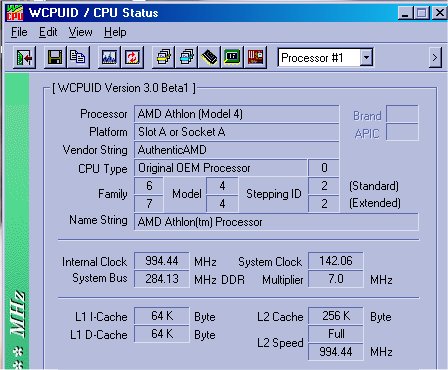Viewport: 448px width, 370px height.
Task: Minimize the WCPUID window
Action: [406, 13]
